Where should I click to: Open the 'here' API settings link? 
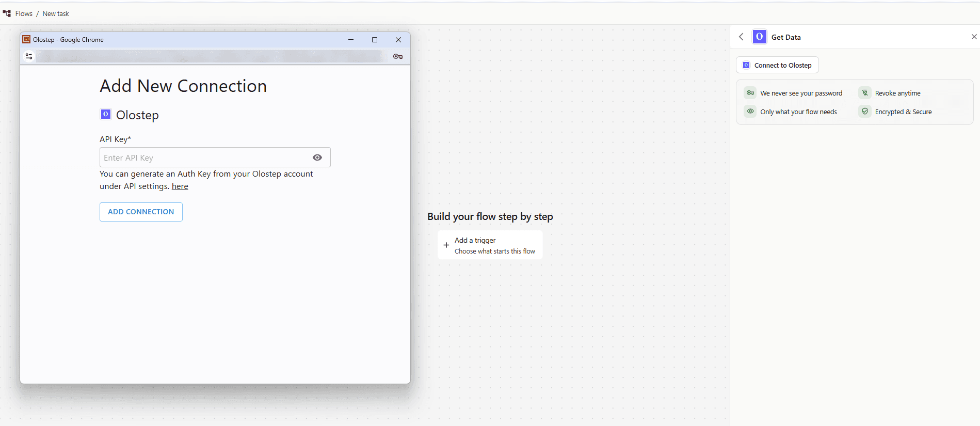(180, 186)
